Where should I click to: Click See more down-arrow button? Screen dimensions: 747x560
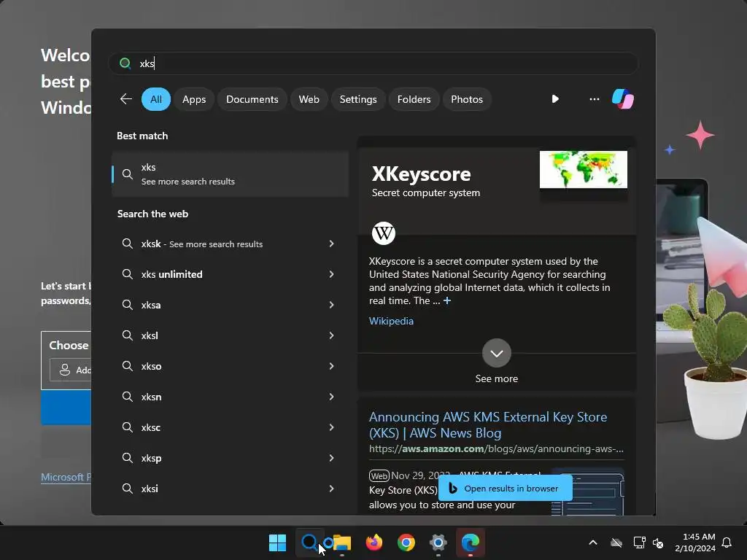(x=496, y=353)
